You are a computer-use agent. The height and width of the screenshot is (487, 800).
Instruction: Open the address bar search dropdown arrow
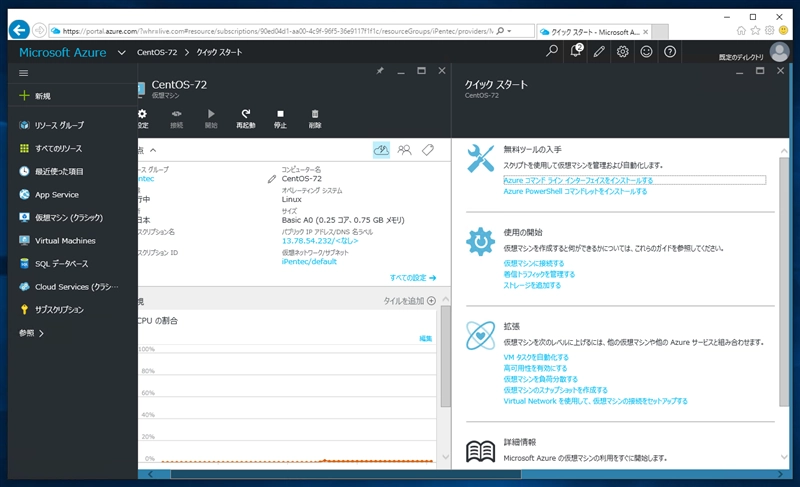pos(509,31)
